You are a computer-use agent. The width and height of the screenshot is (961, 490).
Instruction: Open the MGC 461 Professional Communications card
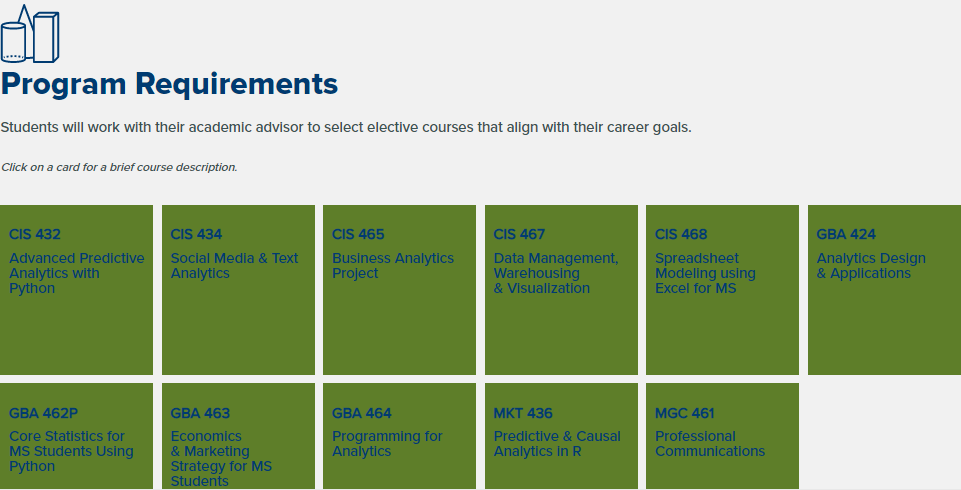(722, 436)
